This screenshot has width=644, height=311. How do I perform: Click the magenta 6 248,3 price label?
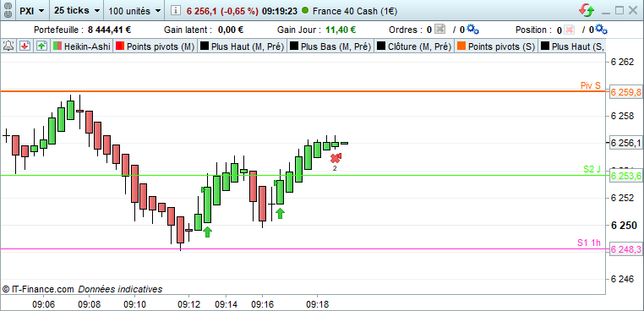click(x=626, y=249)
